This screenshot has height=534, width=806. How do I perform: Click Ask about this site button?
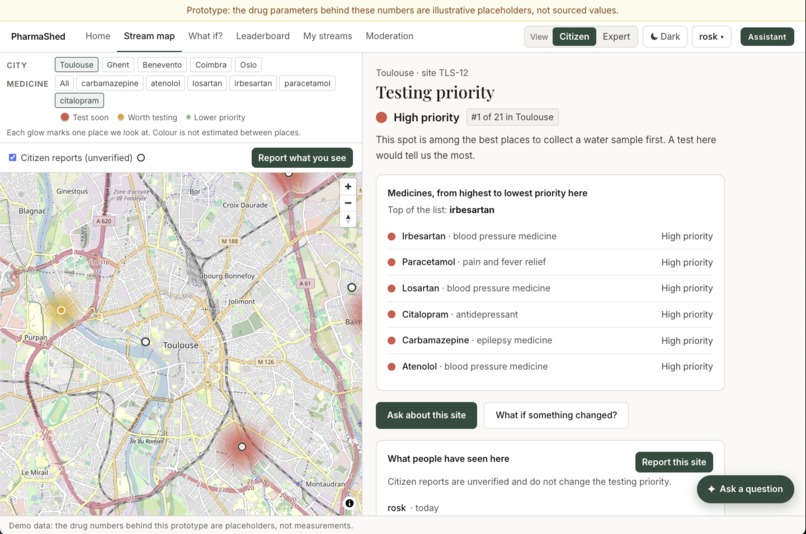pos(426,415)
